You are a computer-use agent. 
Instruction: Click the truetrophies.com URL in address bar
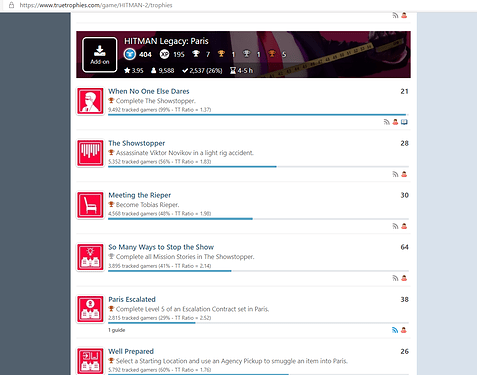(x=96, y=5)
